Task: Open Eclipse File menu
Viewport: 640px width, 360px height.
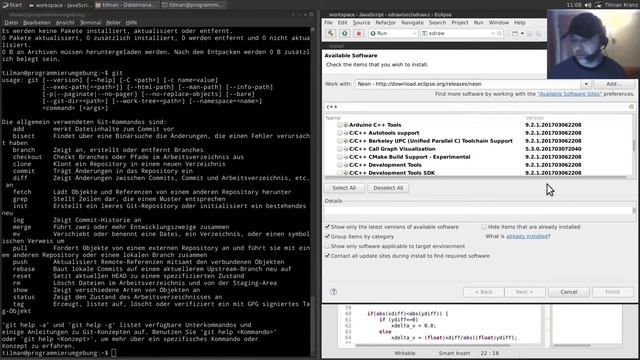Action: (x=329, y=22)
